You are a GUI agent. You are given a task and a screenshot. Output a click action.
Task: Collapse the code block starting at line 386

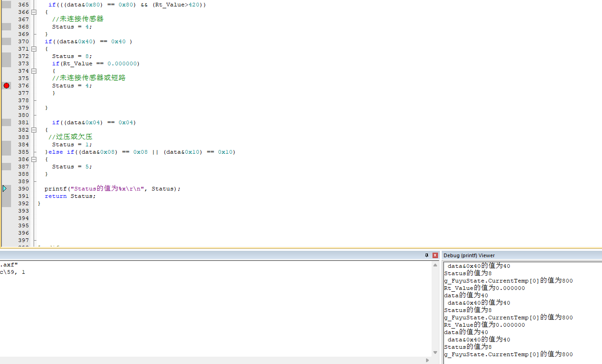point(34,159)
